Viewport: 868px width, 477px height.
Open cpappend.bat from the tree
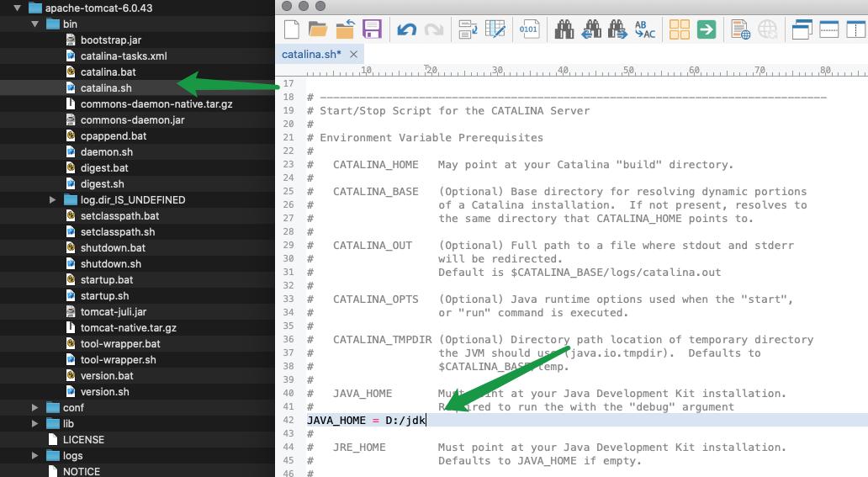click(x=114, y=136)
